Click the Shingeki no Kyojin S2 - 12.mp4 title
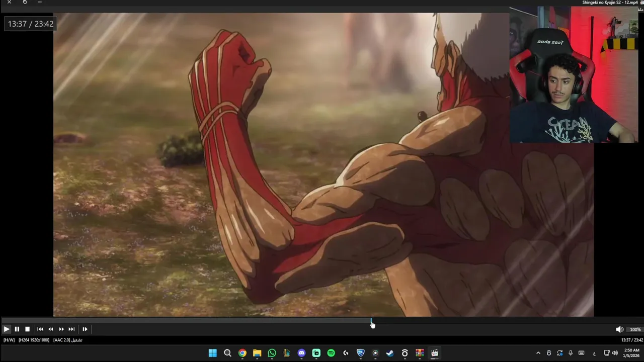This screenshot has height=362, width=644. pos(610,3)
